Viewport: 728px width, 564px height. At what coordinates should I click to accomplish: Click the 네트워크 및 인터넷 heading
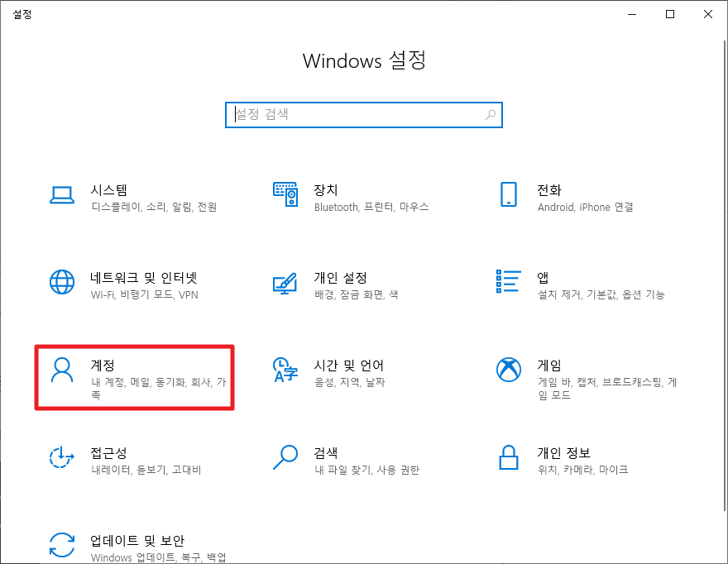[x=144, y=278]
